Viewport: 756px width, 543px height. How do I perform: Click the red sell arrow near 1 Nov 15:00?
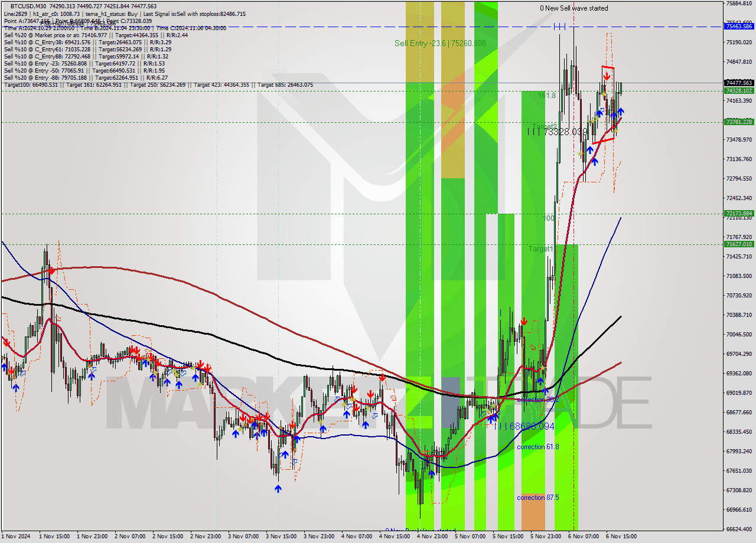tap(52, 270)
